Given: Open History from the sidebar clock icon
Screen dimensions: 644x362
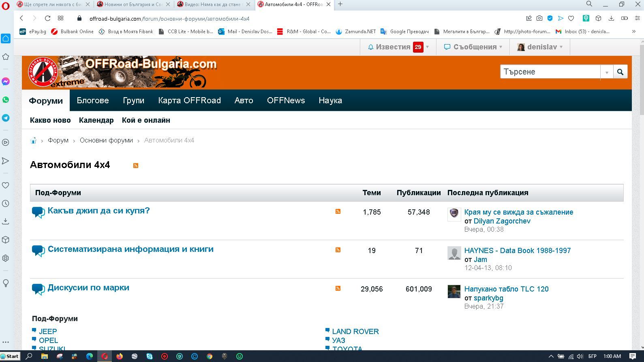Looking at the screenshot, I should pyautogui.click(x=6, y=204).
